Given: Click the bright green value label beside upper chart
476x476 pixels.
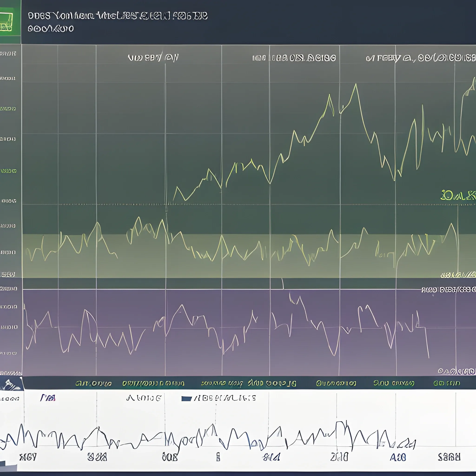Looking at the screenshot, I should (458, 195).
